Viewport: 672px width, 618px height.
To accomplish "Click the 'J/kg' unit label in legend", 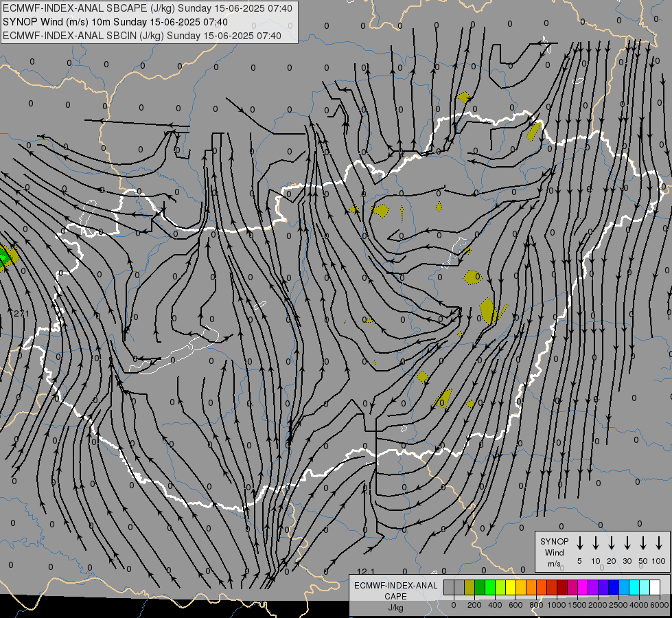I will (x=395, y=608).
